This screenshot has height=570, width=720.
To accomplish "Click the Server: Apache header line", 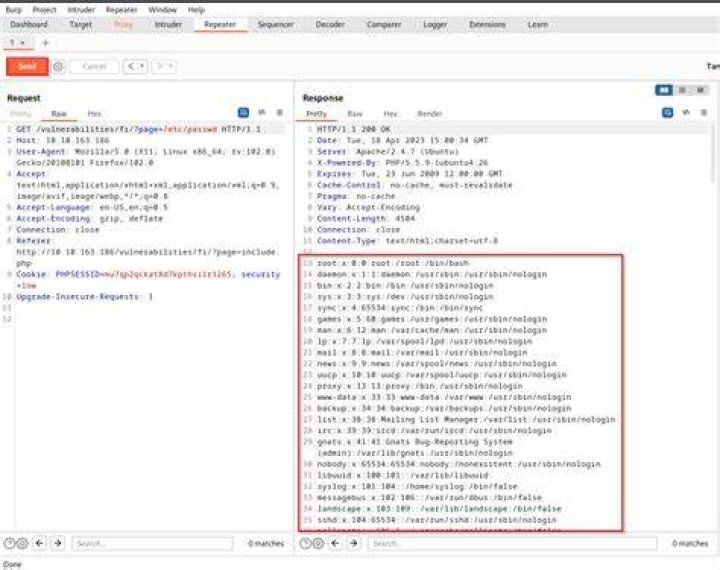I will pyautogui.click(x=388, y=152).
